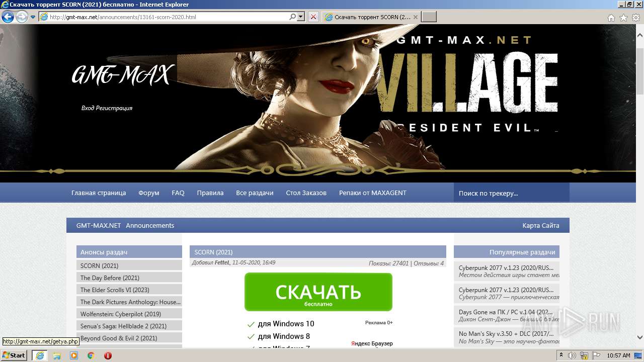Image resolution: width=644 pixels, height=362 pixels.
Task: Click the Announcements breadcrumb link
Action: 150,226
